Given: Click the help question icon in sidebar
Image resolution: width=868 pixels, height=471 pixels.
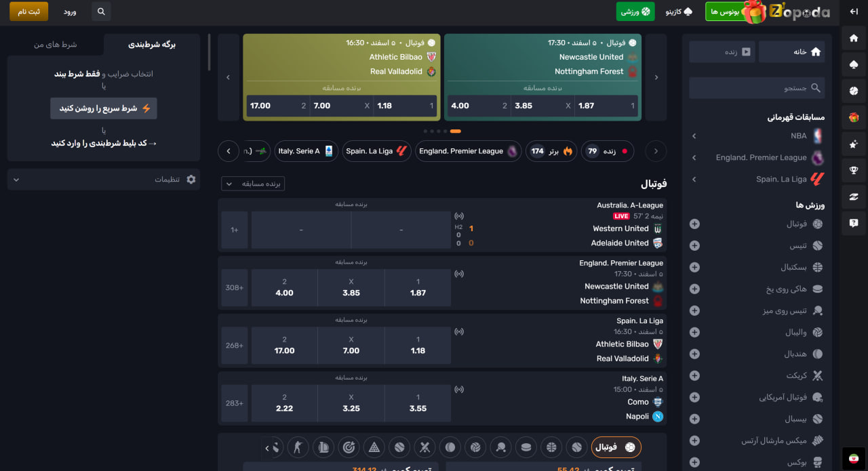Looking at the screenshot, I should click(x=854, y=222).
